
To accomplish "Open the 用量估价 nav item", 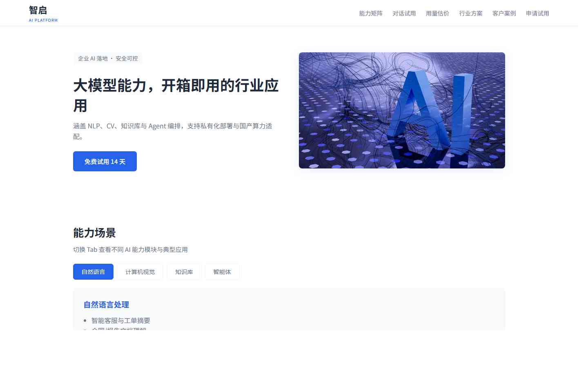I will [437, 13].
